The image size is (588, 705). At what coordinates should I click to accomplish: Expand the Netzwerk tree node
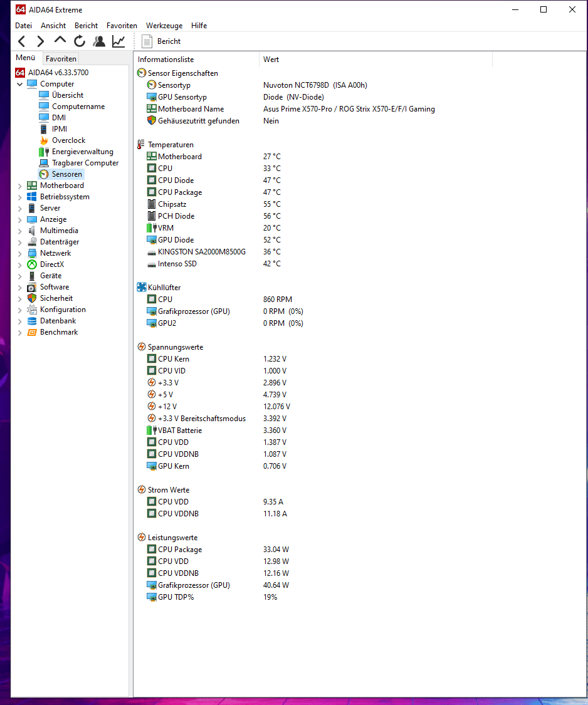[20, 253]
